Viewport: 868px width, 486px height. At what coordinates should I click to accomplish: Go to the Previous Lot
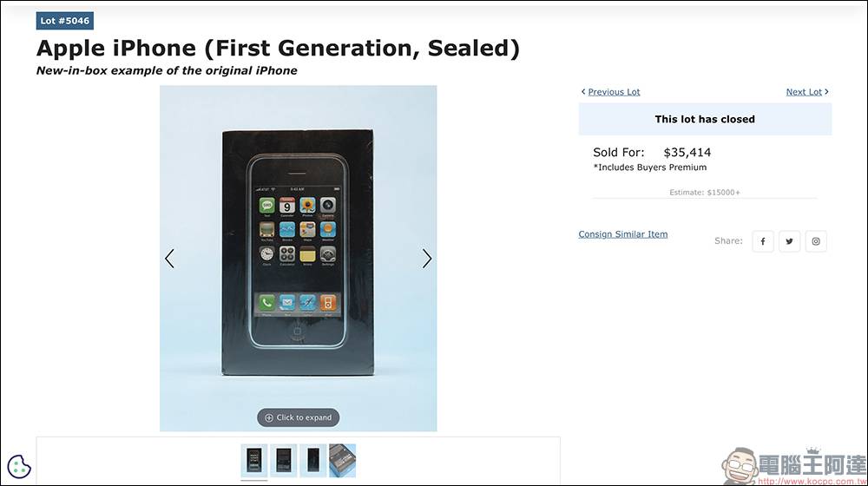tap(614, 92)
